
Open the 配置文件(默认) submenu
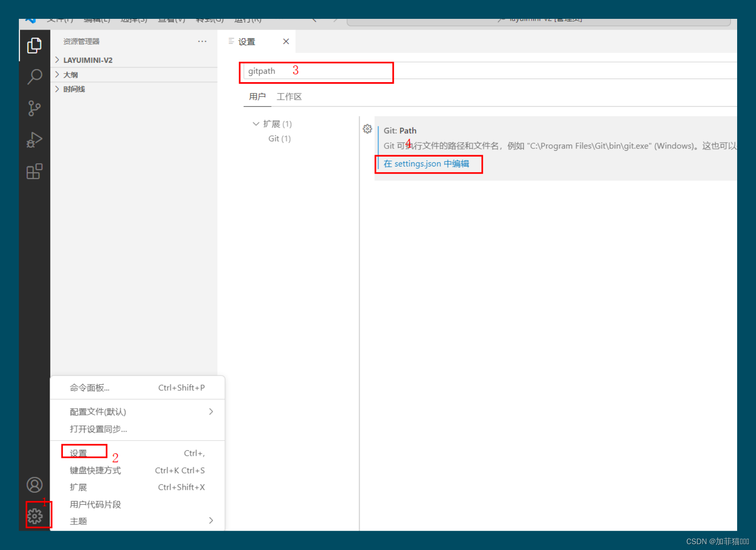coord(137,412)
